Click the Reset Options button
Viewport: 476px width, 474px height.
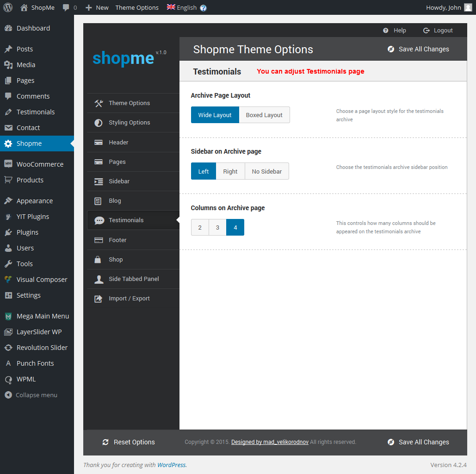tap(129, 442)
